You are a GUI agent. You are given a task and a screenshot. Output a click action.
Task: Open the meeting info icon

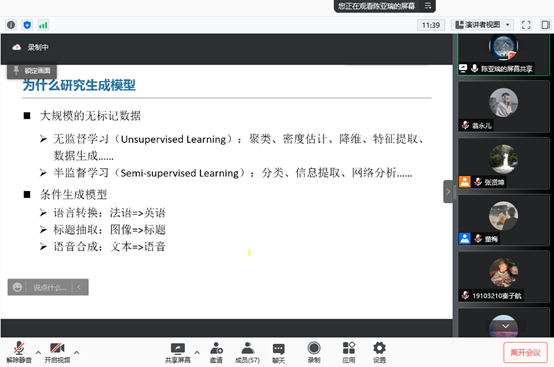(x=11, y=25)
